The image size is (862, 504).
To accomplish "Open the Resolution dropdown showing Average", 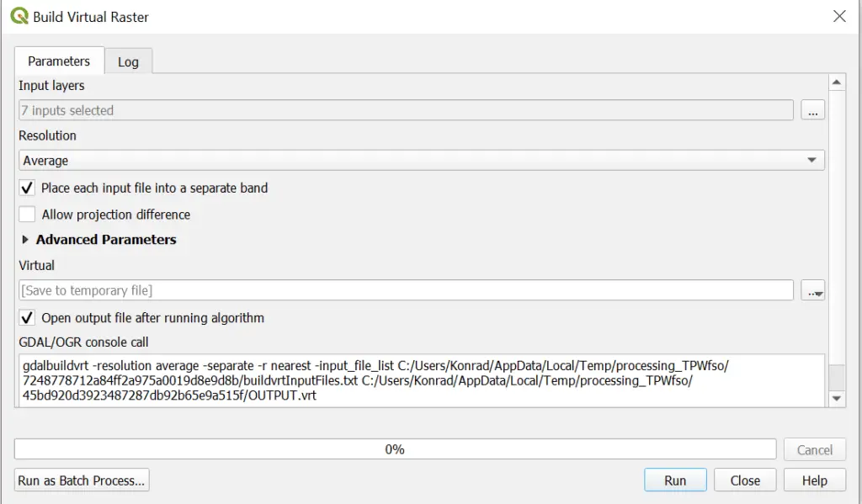I will [422, 161].
